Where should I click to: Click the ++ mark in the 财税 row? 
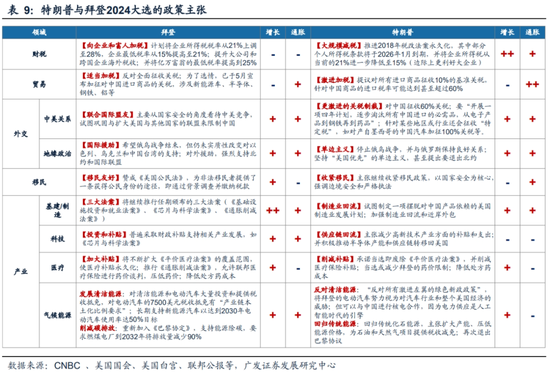pos(507,54)
